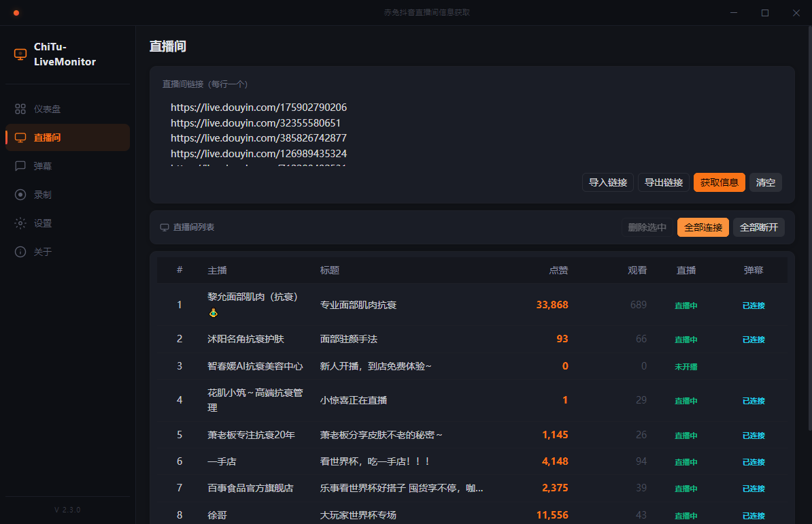Select the row for 沭阳名角抗衰护肤

pyautogui.click(x=472, y=339)
